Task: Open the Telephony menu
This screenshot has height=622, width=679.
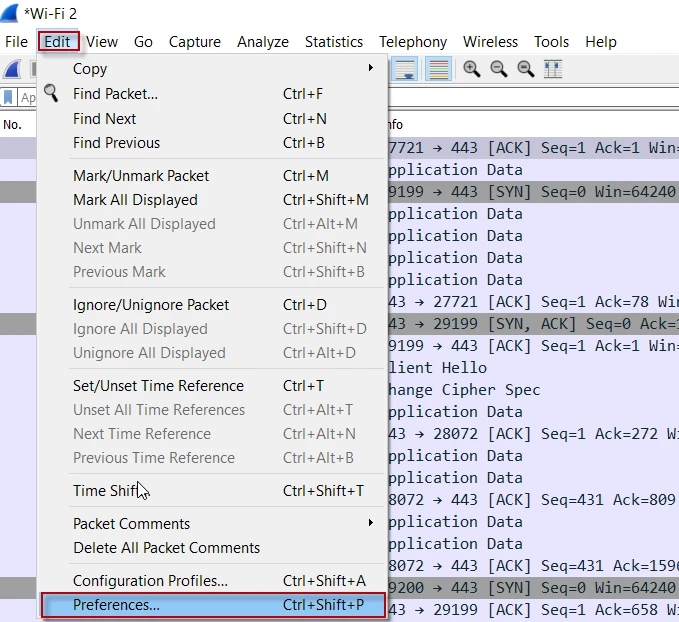Action: point(412,42)
